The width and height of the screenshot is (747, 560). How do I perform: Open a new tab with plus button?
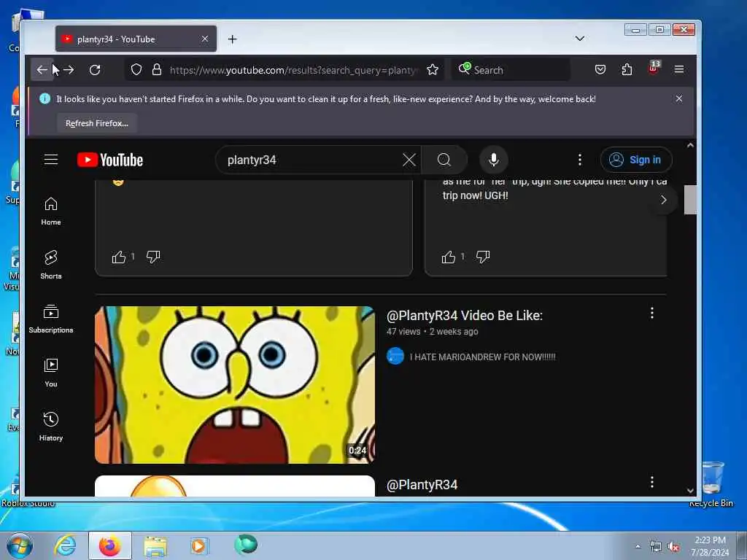[232, 39]
